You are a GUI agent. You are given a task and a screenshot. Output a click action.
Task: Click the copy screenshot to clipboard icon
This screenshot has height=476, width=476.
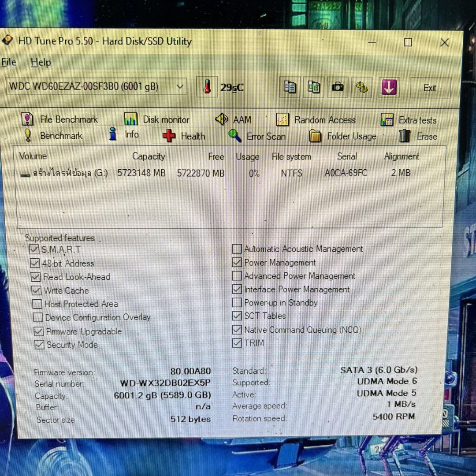pyautogui.click(x=314, y=87)
